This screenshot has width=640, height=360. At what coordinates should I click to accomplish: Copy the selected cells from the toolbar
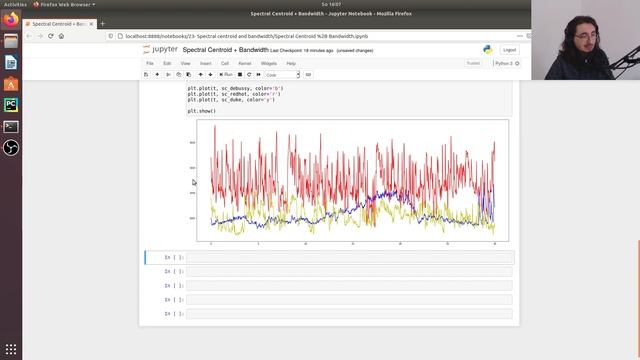178,75
